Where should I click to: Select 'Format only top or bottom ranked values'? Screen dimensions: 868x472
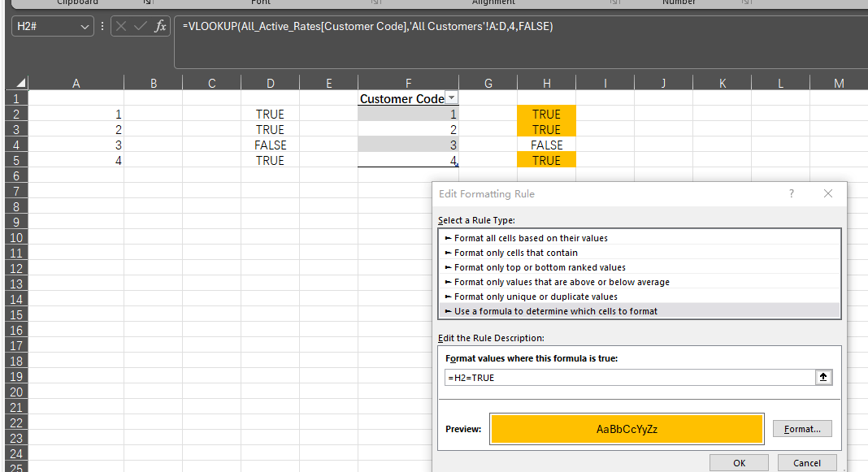[640, 267]
